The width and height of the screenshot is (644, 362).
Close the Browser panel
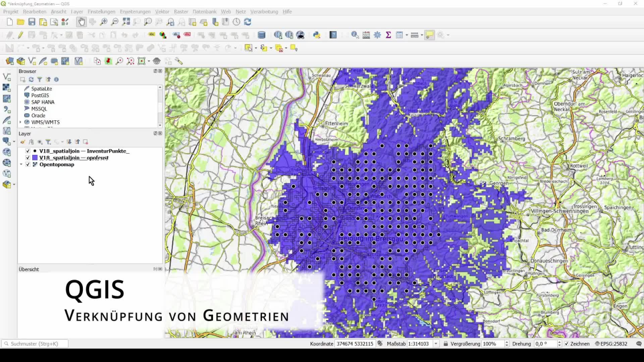160,71
